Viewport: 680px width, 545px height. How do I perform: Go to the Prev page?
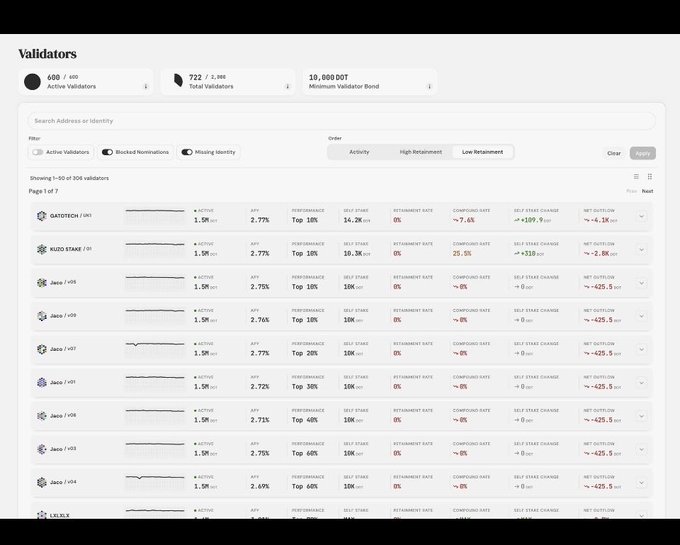pos(631,191)
